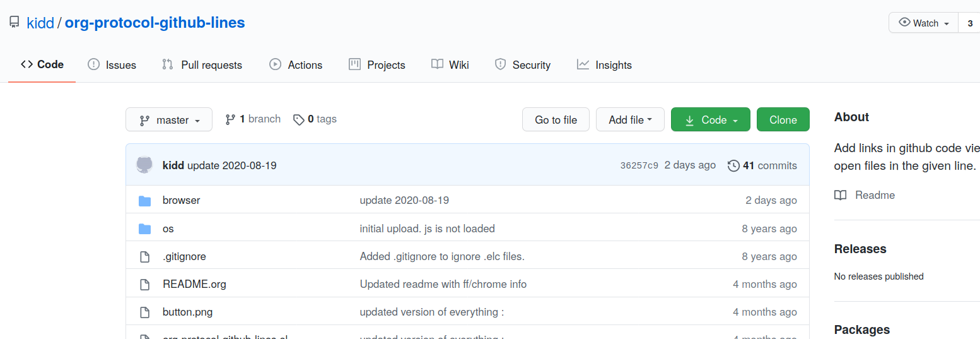980x339 pixels.
Task: Open the Actions tab
Action: [296, 65]
